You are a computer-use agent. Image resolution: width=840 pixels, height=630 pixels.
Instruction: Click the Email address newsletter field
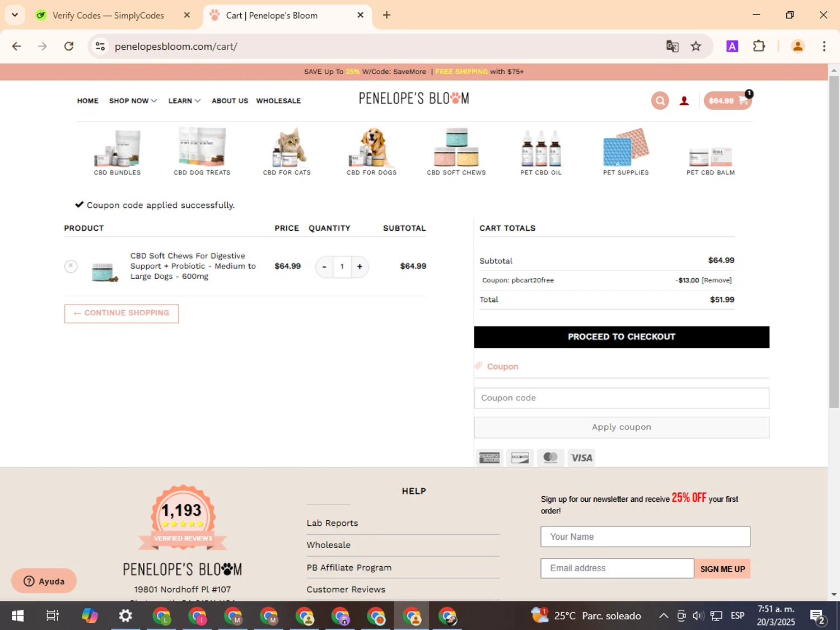[617, 568]
